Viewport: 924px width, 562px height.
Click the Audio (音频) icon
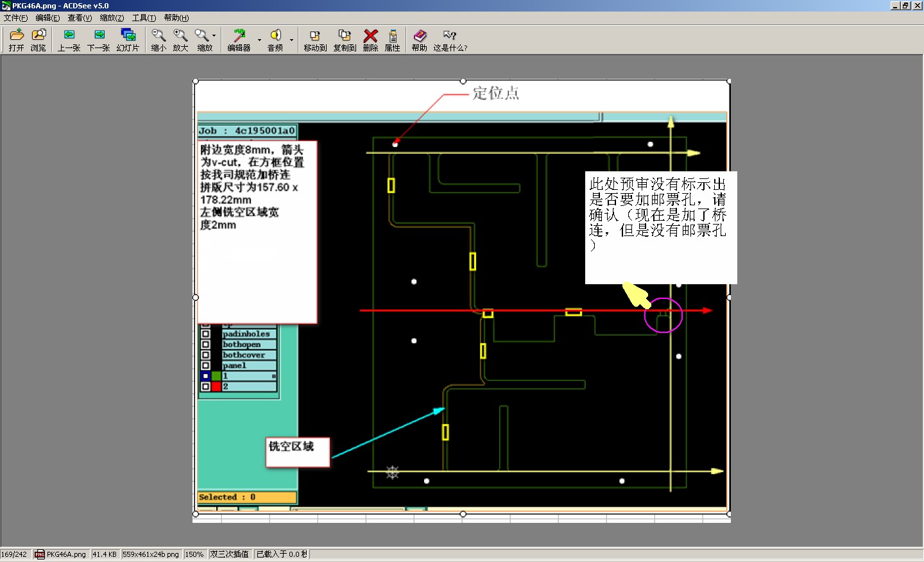point(275,39)
